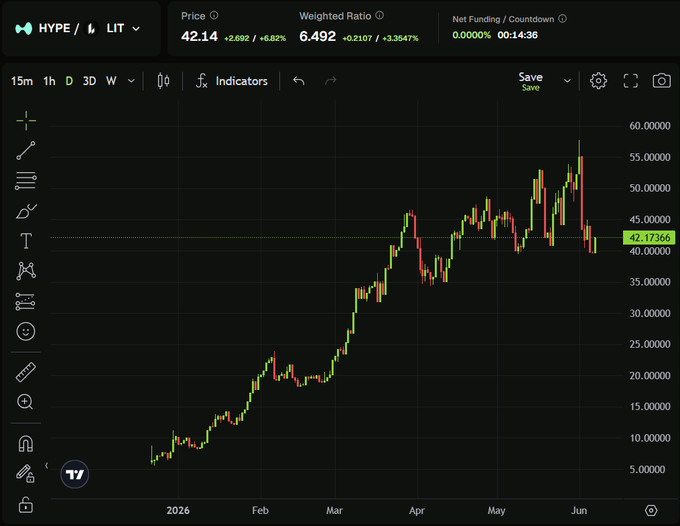Switch to 1h timeframe
Viewport: 680px width, 526px height.
(49, 81)
